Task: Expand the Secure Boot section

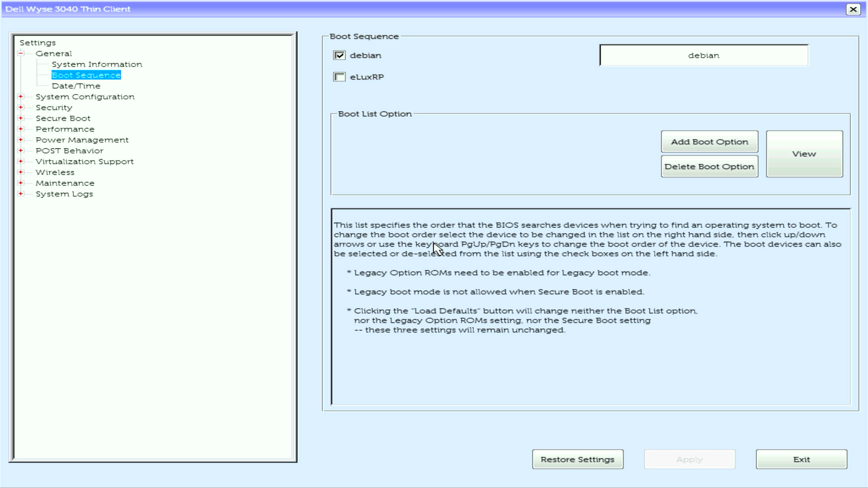Action: pyautogui.click(x=21, y=118)
